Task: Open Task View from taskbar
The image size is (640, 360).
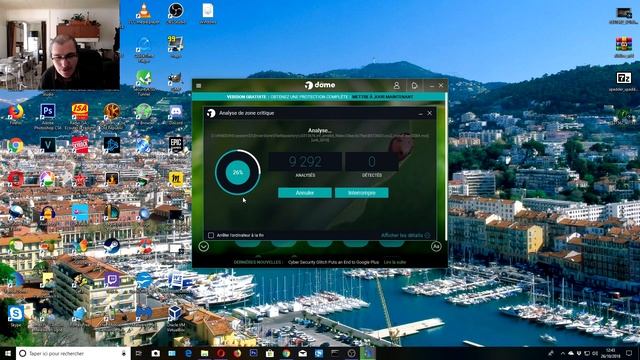Action: tap(139, 353)
